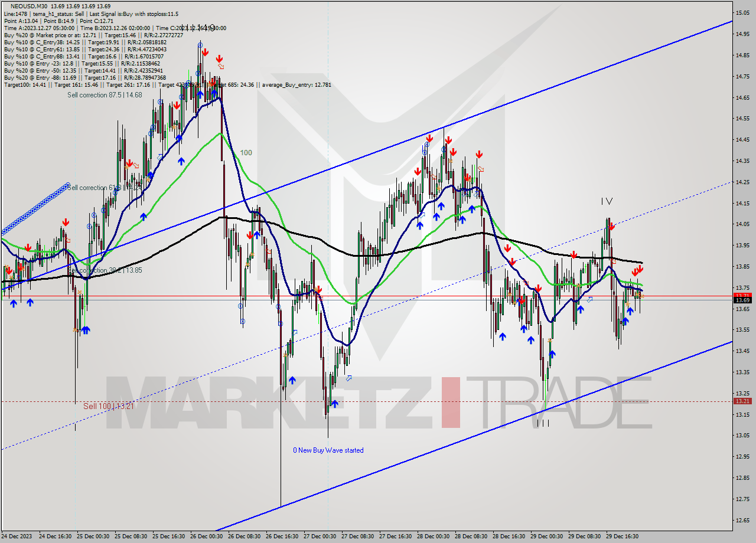This screenshot has width=756, height=543.
Task: Click the 'Sell correction 87.5 | 14.68' label
Action: [105, 95]
